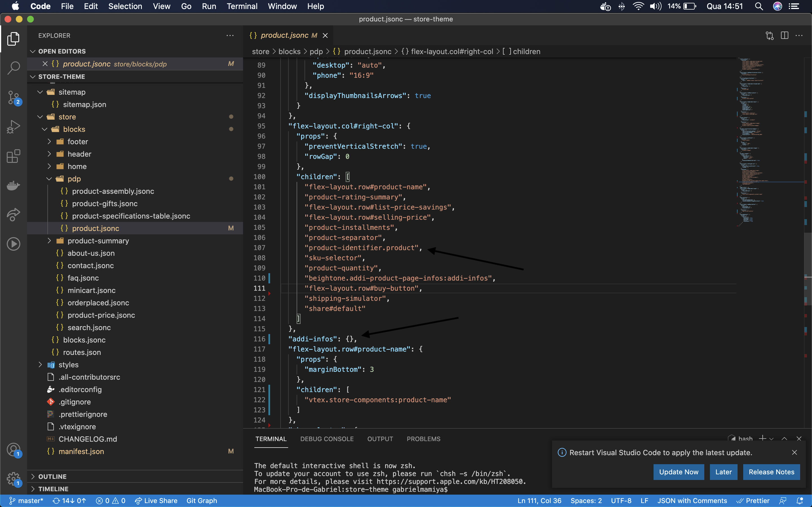Open the new terminal dropdown arrow

point(771,439)
